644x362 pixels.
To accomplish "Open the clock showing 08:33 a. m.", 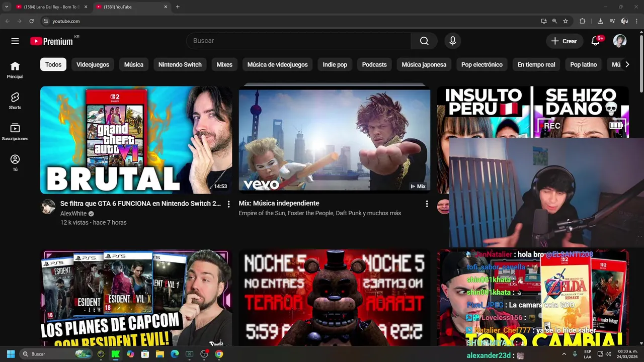I will point(627,354).
